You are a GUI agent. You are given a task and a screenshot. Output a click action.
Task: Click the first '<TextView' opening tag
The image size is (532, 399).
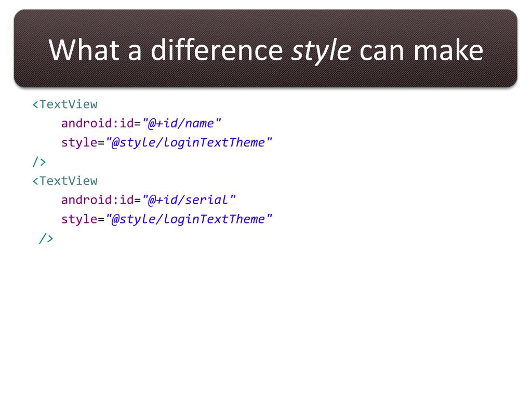(x=65, y=104)
